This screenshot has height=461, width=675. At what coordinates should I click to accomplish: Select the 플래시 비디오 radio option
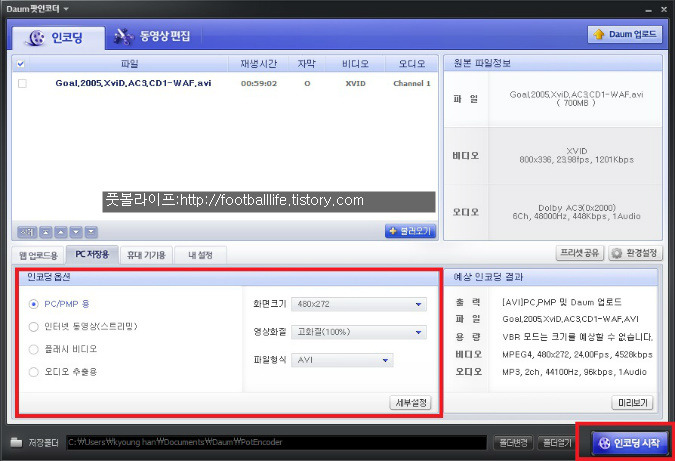click(34, 349)
